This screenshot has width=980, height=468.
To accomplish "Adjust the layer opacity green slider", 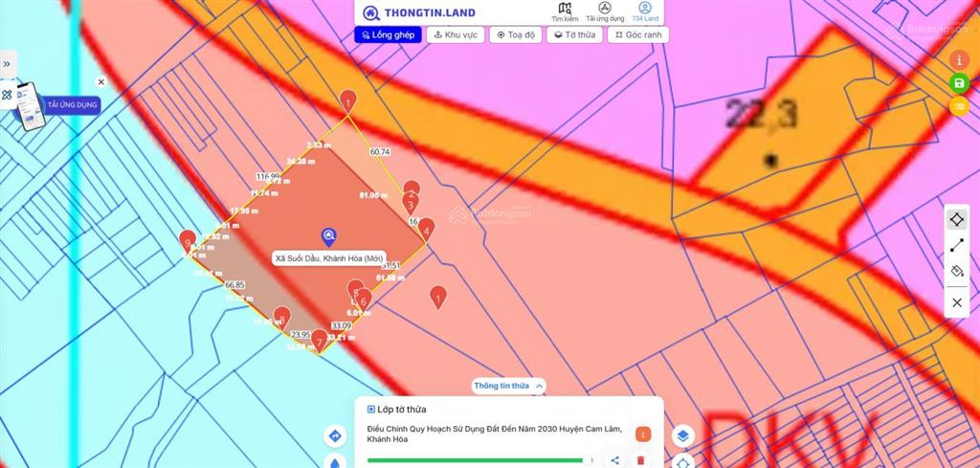I will [479, 460].
